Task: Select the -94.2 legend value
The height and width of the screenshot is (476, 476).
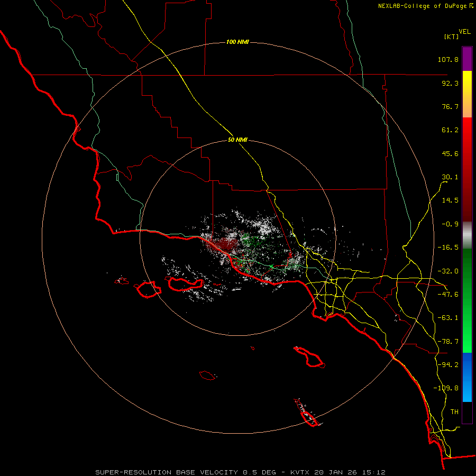Action: [448, 364]
